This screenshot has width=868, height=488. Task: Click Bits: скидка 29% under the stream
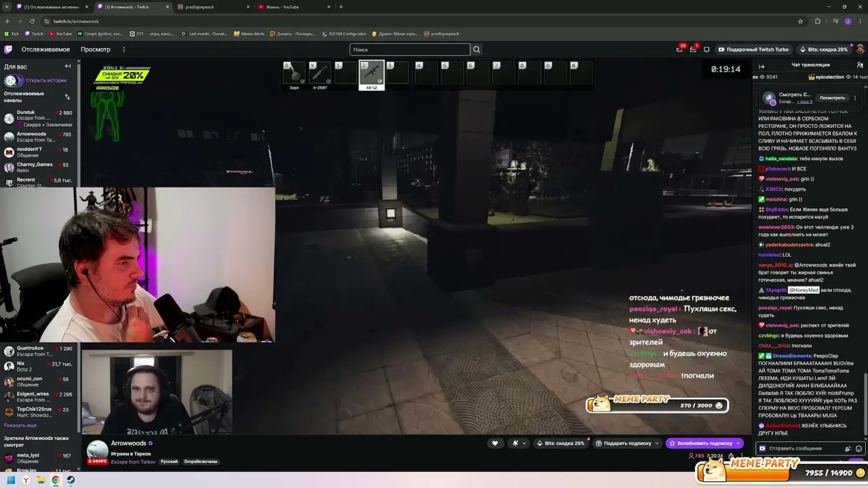561,443
